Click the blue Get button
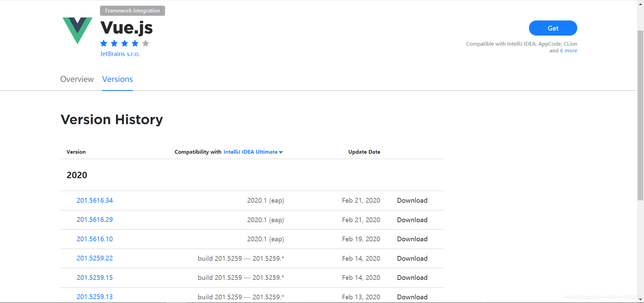Screen dimensions: 644x303 [553, 28]
